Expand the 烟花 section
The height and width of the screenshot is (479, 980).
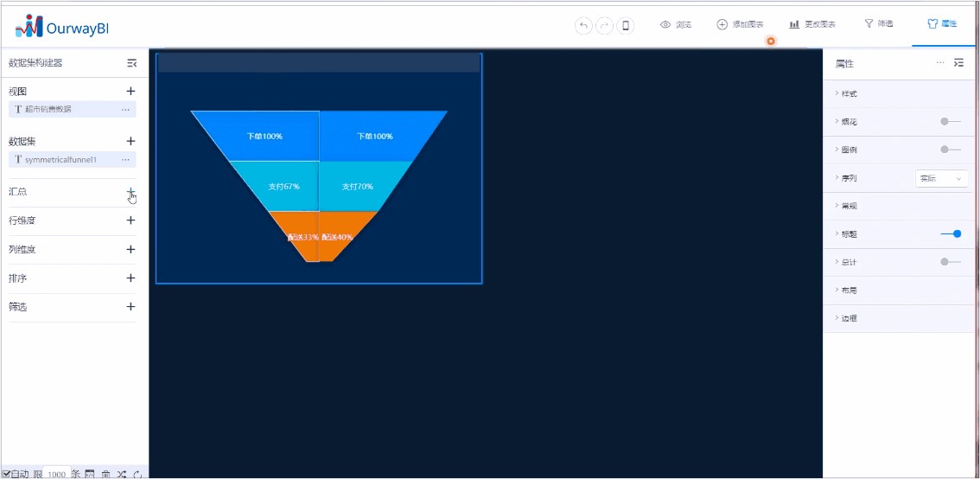point(845,122)
